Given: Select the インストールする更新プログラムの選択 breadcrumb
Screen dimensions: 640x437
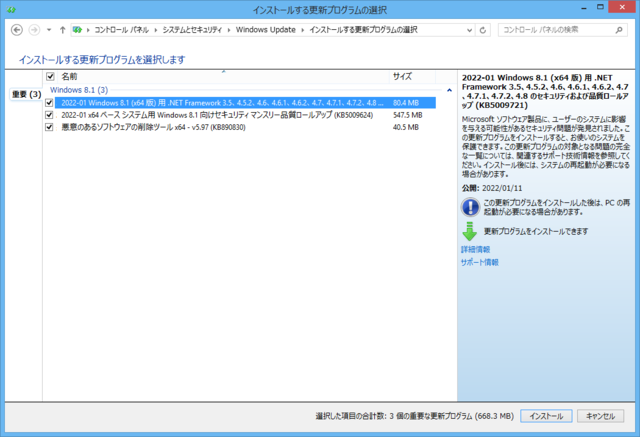Looking at the screenshot, I should [x=363, y=30].
